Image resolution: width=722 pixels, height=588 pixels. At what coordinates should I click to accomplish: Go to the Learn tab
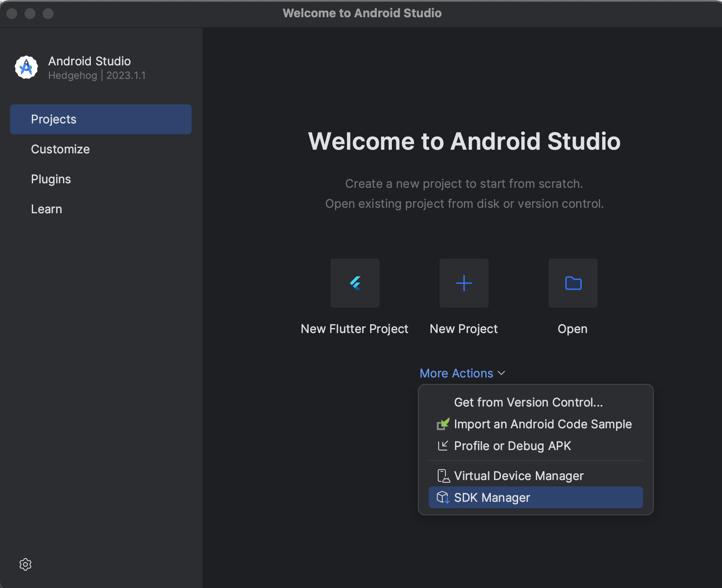coord(101,209)
